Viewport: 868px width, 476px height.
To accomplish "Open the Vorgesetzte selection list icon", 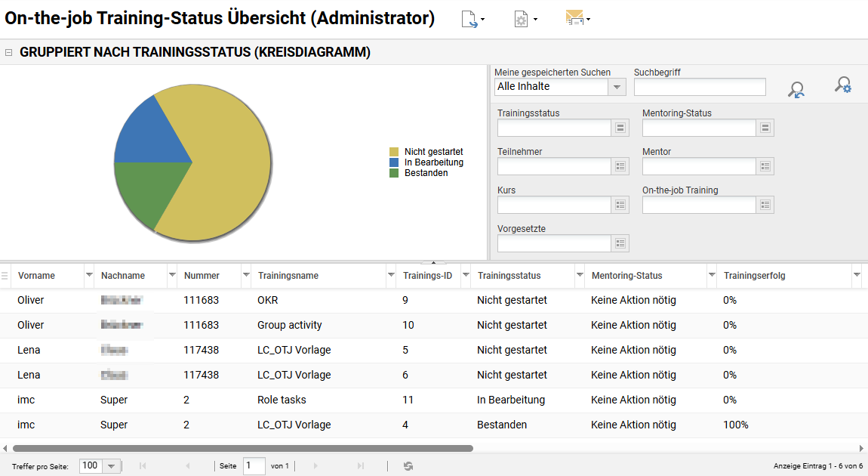I will coord(620,243).
